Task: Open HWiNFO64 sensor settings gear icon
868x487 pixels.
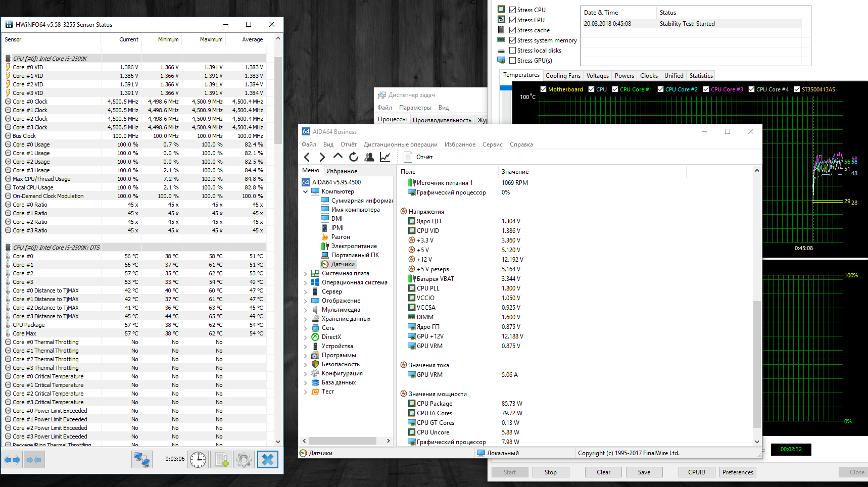Action: (244, 460)
